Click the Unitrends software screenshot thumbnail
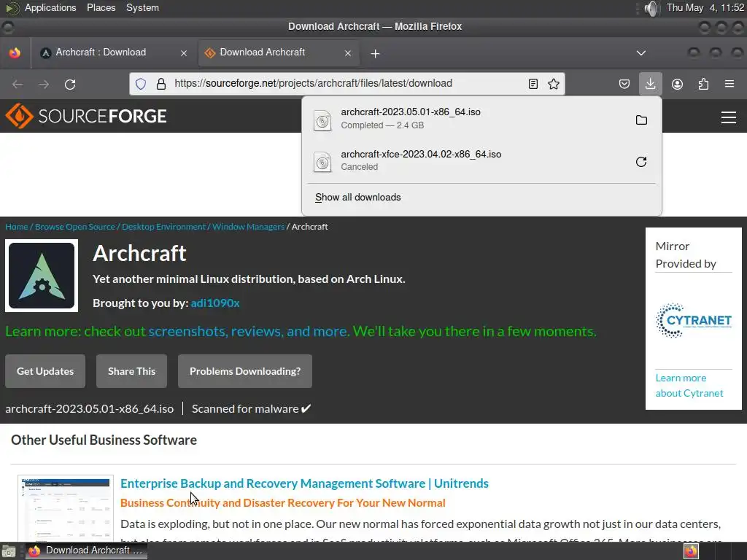This screenshot has height=560, width=747. click(x=66, y=508)
